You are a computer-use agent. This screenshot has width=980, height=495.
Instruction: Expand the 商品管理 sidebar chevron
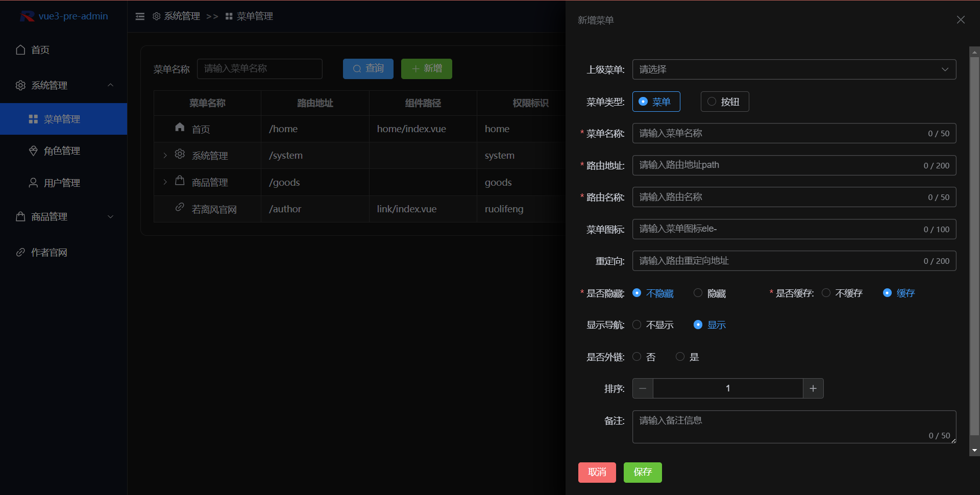tap(111, 216)
